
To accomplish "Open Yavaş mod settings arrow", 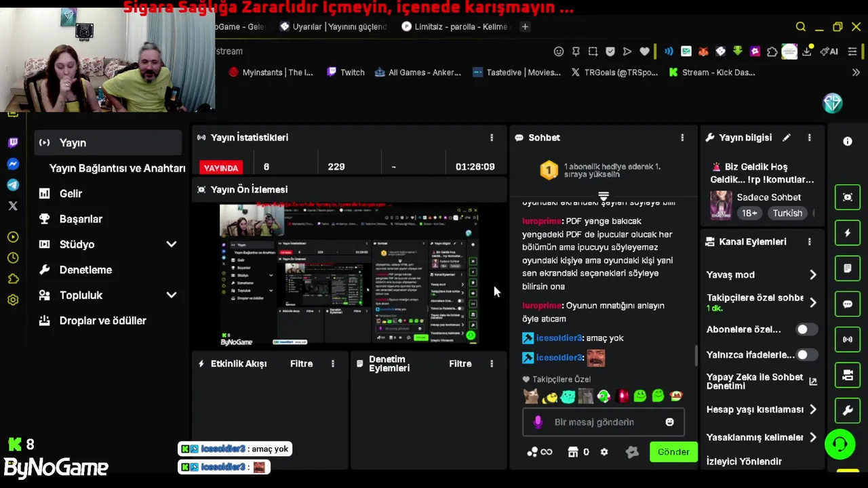I will (813, 275).
